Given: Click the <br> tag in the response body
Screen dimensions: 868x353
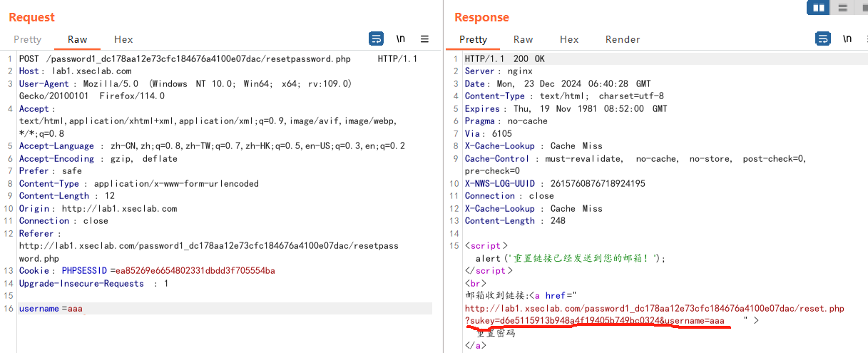Looking at the screenshot, I should point(475,283).
